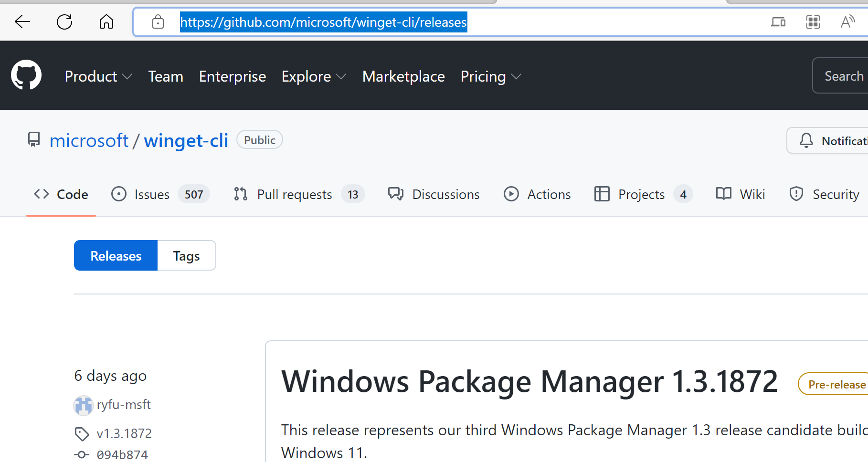Keep Releases view selected
The width and height of the screenshot is (868, 462).
pos(116,255)
